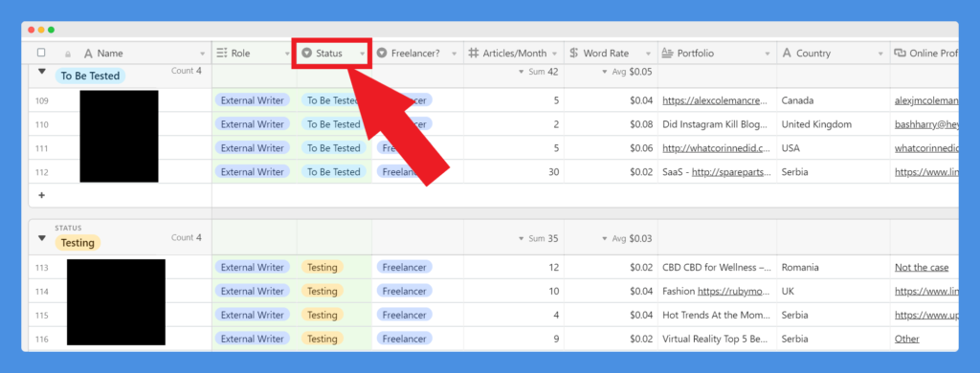Click the $0.08 word rate cell

[640, 124]
